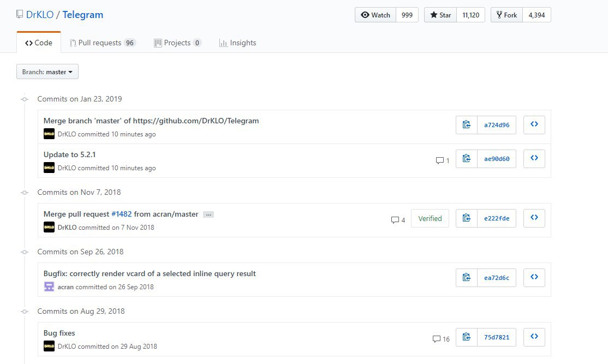Click DrKLO avatar on Merge branch commit
This screenshot has height=364, width=608.
click(49, 134)
